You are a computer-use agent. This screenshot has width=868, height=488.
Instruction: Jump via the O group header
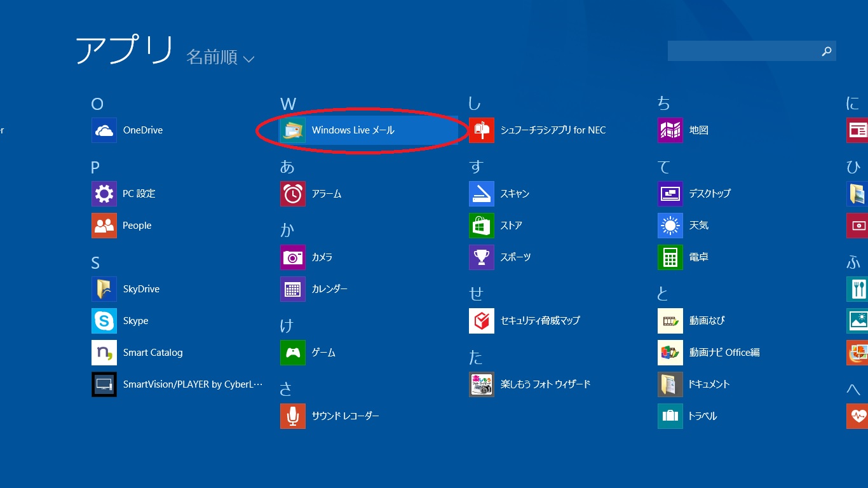click(97, 104)
